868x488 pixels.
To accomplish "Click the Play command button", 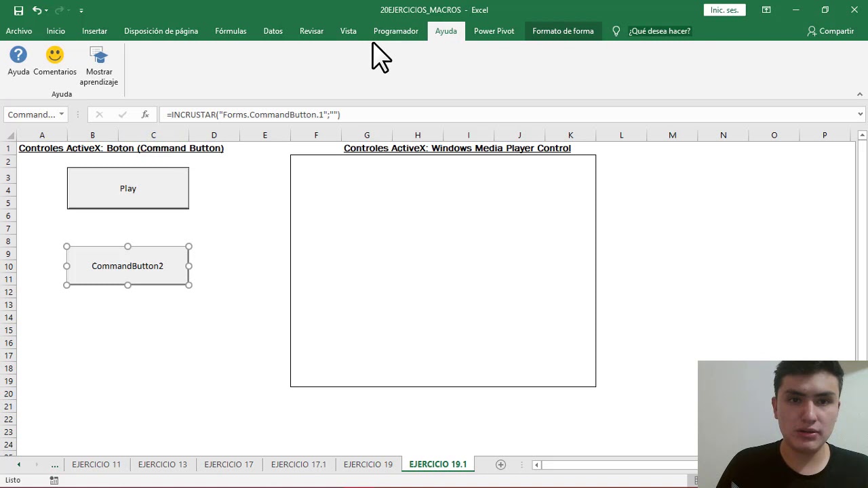I will tap(128, 188).
